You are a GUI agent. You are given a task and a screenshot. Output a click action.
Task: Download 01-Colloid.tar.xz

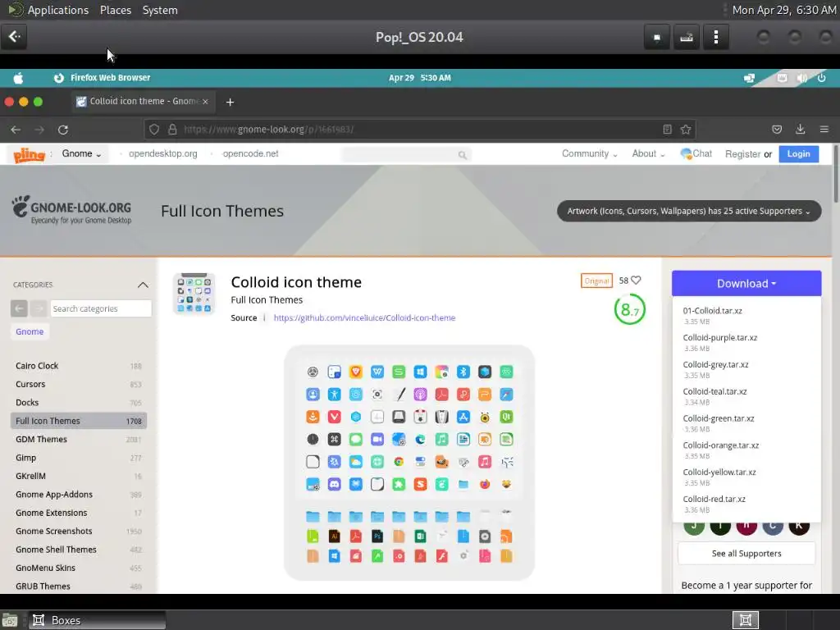713,311
